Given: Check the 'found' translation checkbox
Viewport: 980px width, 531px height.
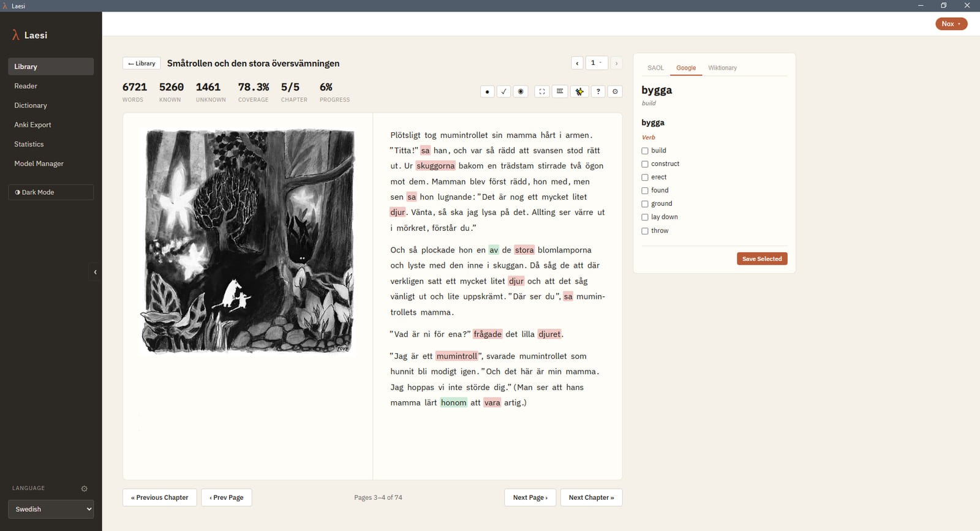Looking at the screenshot, I should click(x=645, y=190).
